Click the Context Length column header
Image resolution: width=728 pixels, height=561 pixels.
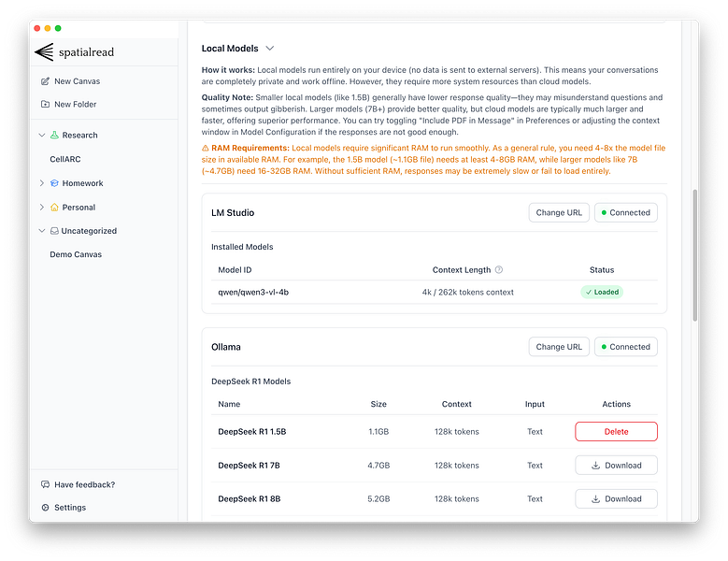(x=462, y=270)
